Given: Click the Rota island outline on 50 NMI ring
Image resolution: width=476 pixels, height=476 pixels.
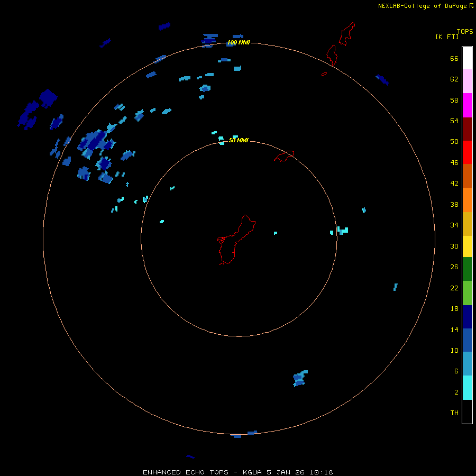Looking at the screenshot, I should [284, 156].
